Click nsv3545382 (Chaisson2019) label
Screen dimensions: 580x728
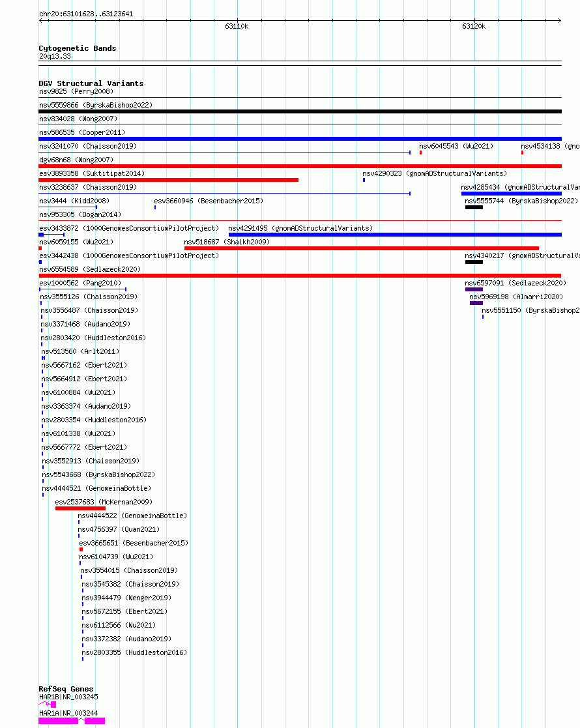tap(130, 585)
